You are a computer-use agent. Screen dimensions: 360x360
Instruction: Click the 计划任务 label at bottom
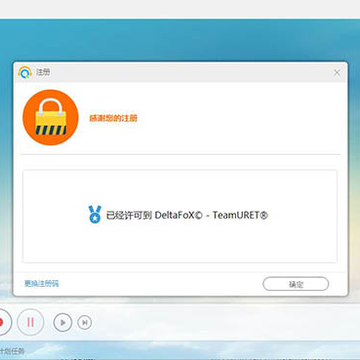[x=12, y=351]
